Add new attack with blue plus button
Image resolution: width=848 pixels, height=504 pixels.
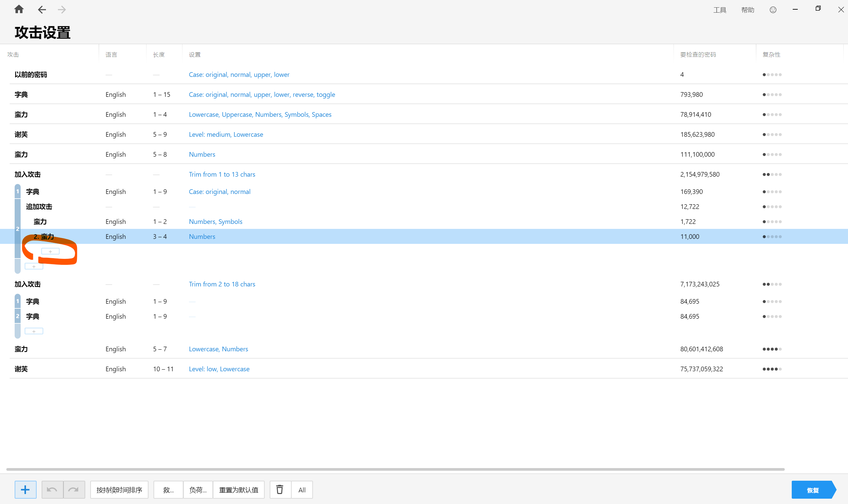pos(26,489)
